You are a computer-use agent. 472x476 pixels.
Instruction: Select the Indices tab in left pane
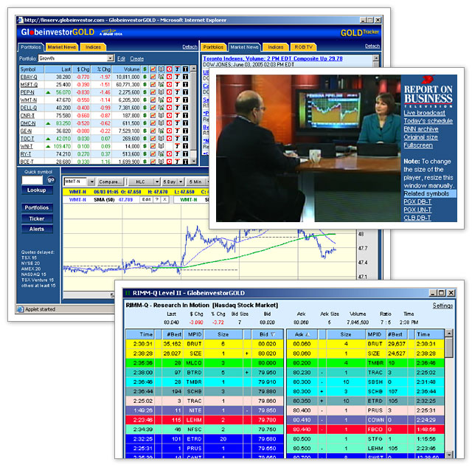(93, 47)
